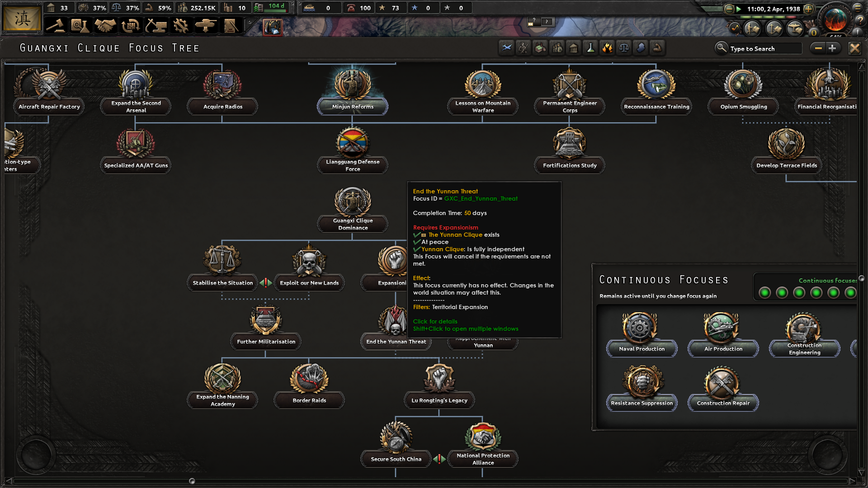This screenshot has width=868, height=488.
Task: Open the Production menu gear-and-wrench icon
Action: click(x=181, y=26)
